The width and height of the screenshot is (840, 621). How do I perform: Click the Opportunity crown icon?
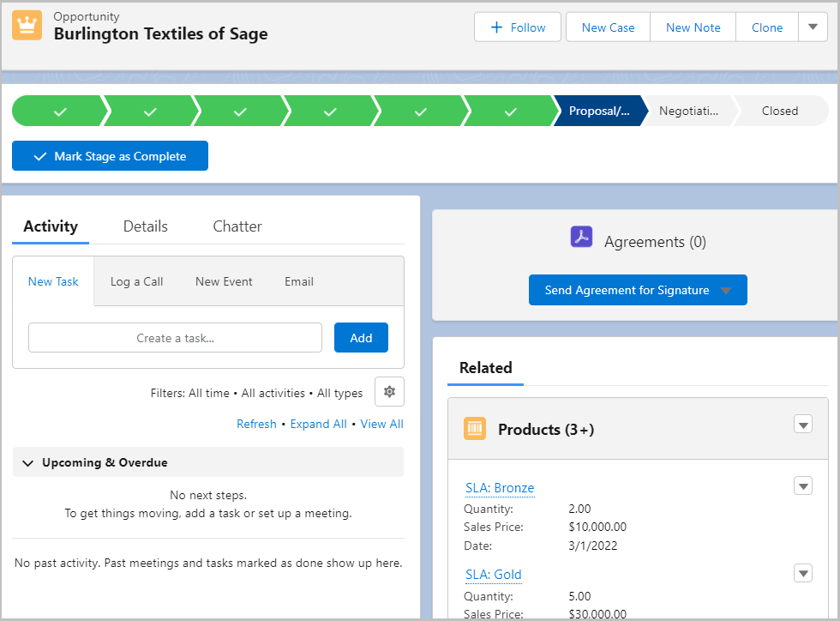coord(27,26)
